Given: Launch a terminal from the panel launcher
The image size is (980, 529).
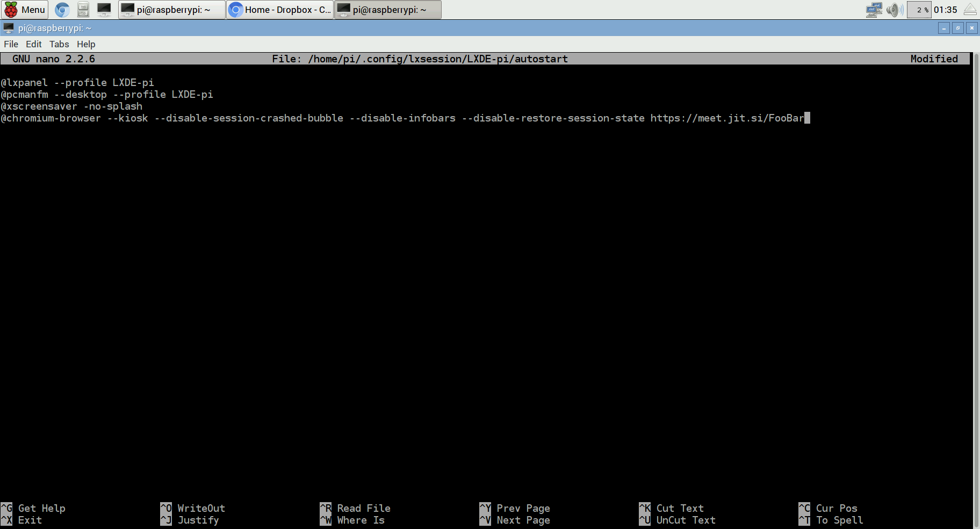Looking at the screenshot, I should 104,10.
